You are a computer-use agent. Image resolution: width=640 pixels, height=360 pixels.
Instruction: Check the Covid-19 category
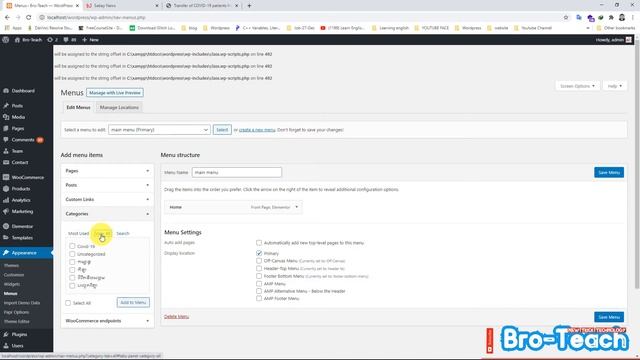coord(72,246)
